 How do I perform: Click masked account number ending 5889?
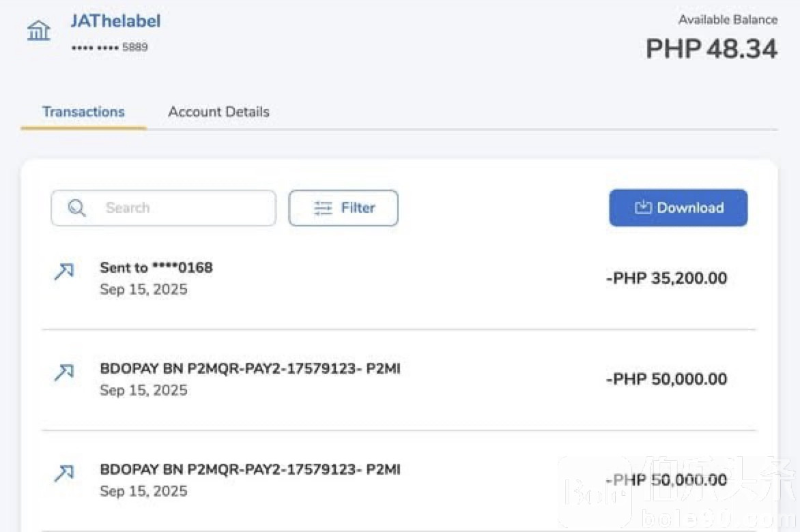(x=109, y=48)
